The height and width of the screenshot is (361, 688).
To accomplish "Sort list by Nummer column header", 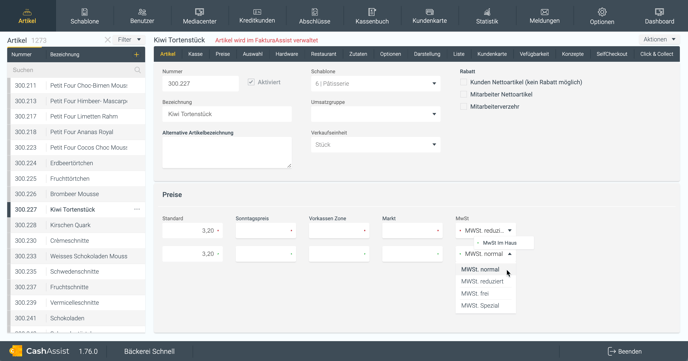I will click(x=22, y=54).
